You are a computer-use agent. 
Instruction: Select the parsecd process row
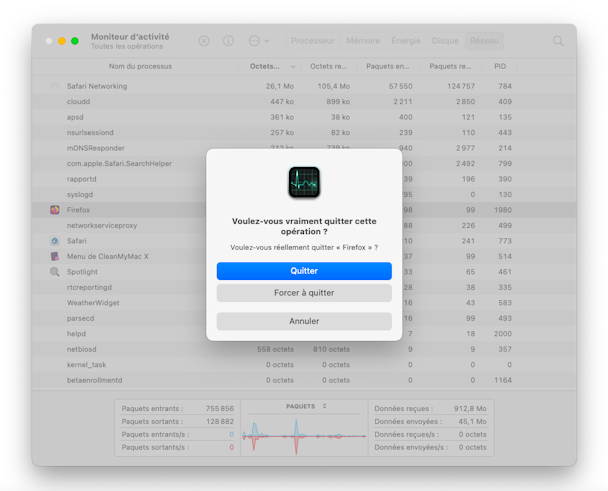pyautogui.click(x=304, y=318)
